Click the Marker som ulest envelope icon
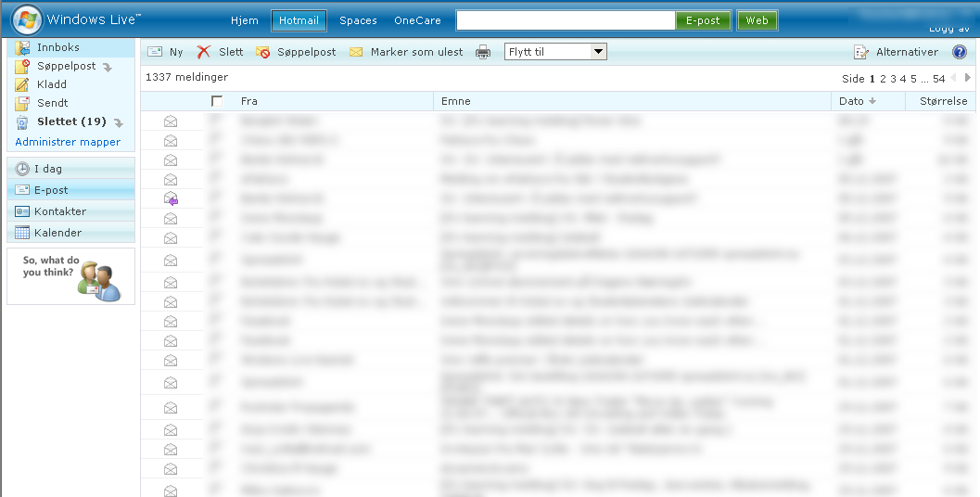 coord(356,52)
